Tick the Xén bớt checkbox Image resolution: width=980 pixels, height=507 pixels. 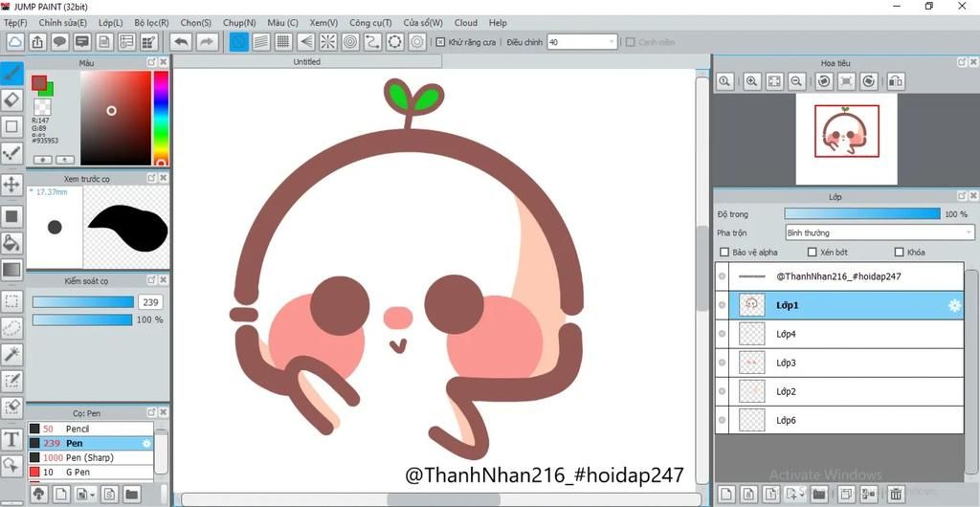(x=812, y=253)
